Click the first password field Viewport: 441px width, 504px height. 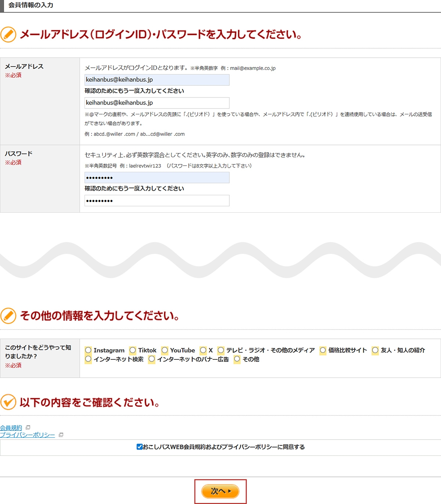click(157, 178)
